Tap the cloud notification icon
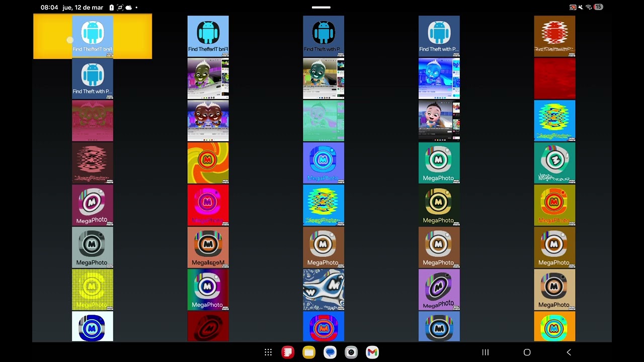644x362 pixels. 128,8
